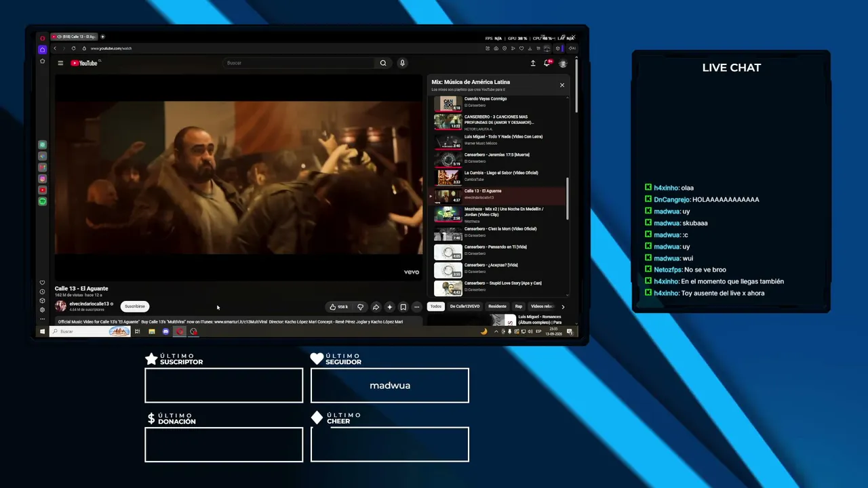Open new browser tab with plus button
This screenshot has height=488, width=868.
click(103, 37)
